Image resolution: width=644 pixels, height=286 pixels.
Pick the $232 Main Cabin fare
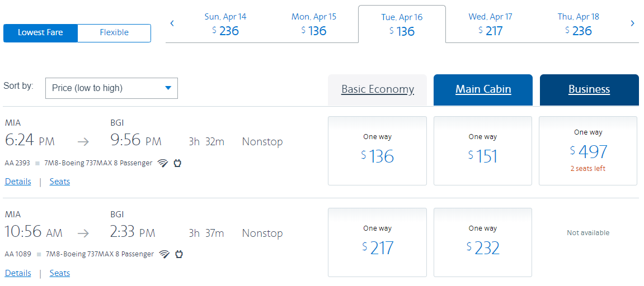point(483,242)
